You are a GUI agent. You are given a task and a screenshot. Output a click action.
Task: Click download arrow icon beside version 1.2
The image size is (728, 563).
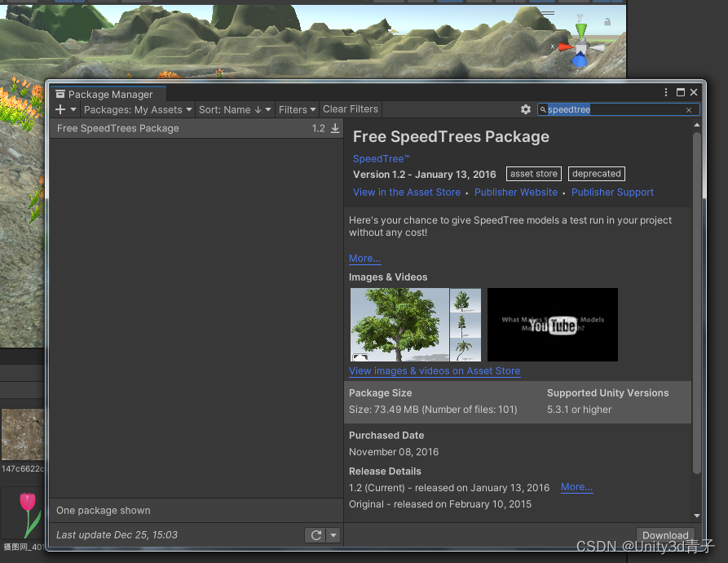pos(335,128)
